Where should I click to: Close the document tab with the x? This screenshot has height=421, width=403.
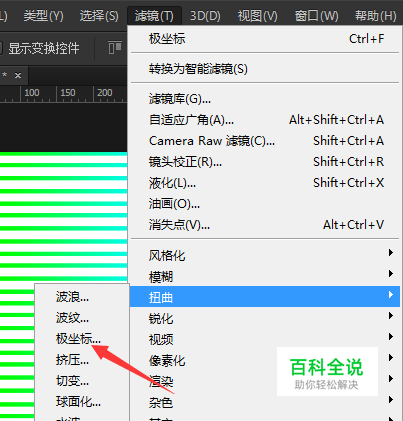point(18,76)
